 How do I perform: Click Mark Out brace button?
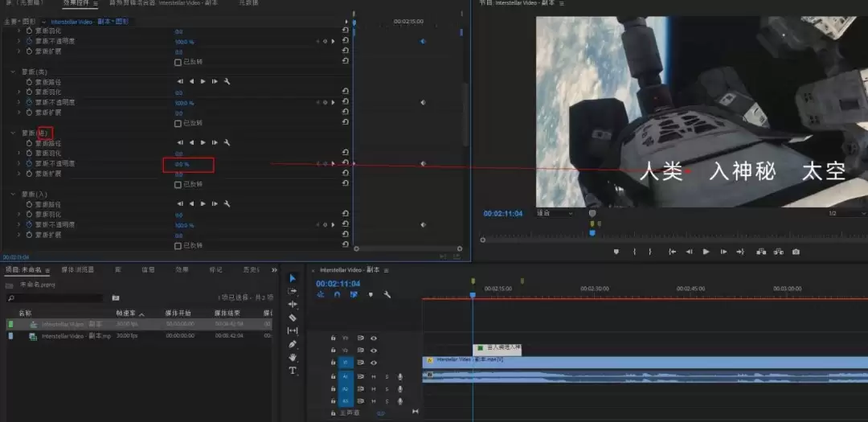pyautogui.click(x=650, y=252)
